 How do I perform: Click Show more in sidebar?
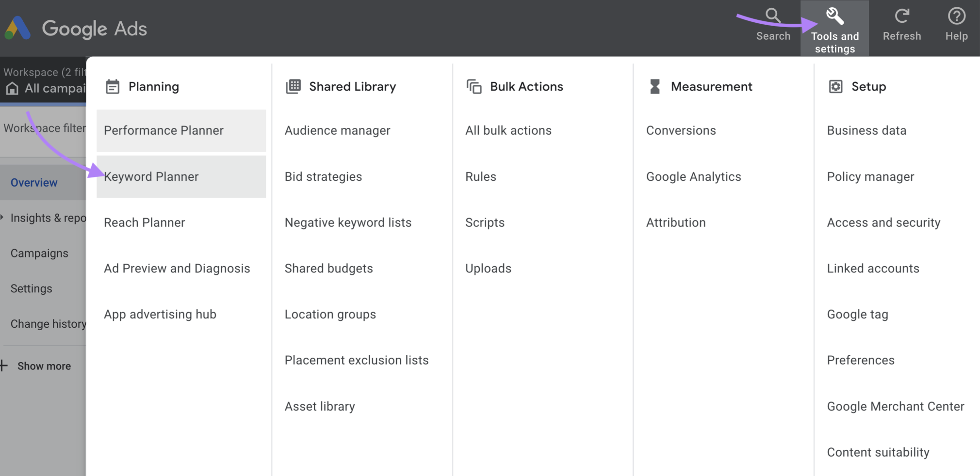pyautogui.click(x=44, y=366)
